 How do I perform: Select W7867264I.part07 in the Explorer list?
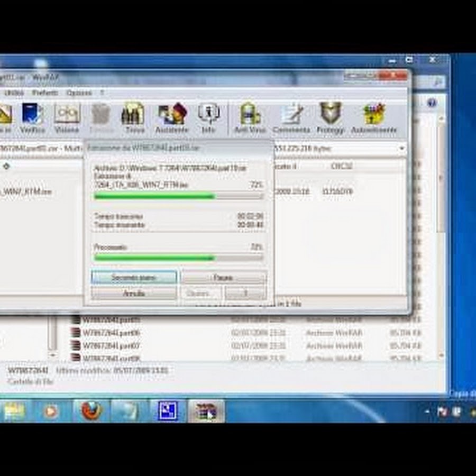(111, 346)
